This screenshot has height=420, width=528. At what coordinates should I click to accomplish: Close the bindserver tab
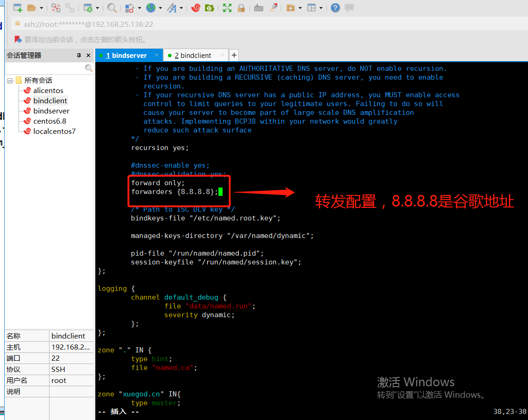[156, 55]
